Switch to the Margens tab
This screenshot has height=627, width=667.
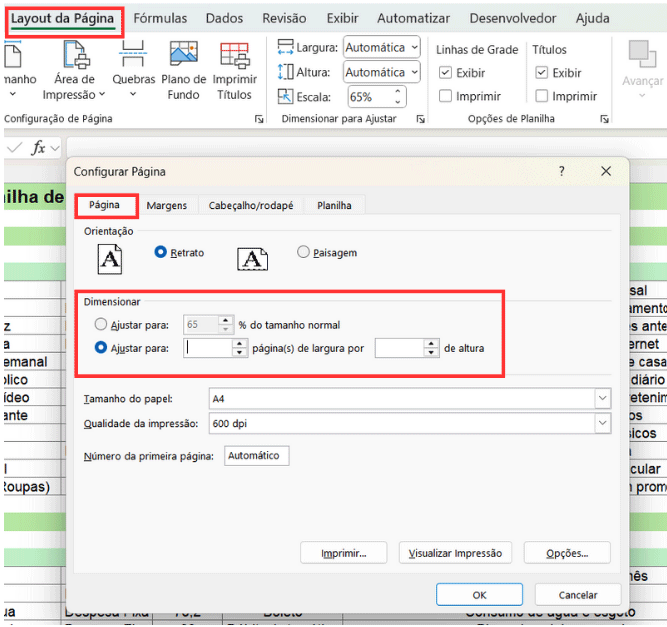coord(166,206)
